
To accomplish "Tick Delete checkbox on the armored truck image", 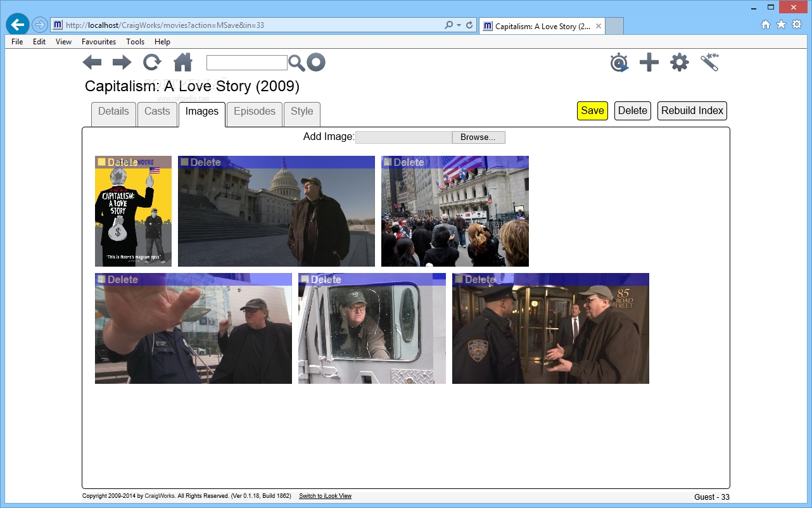I will click(x=305, y=279).
